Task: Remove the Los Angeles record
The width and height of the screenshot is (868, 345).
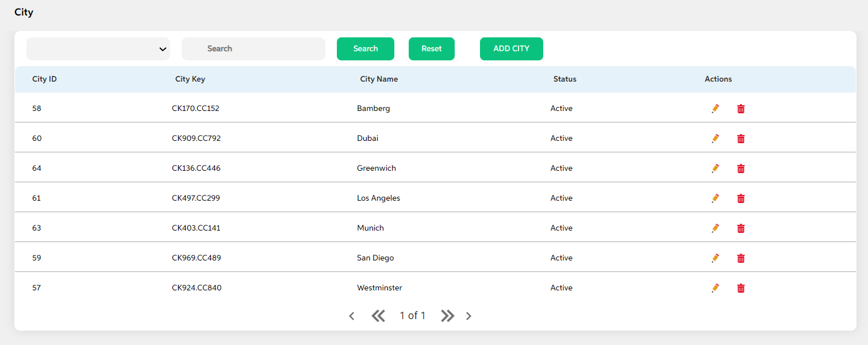Action: [x=741, y=198]
